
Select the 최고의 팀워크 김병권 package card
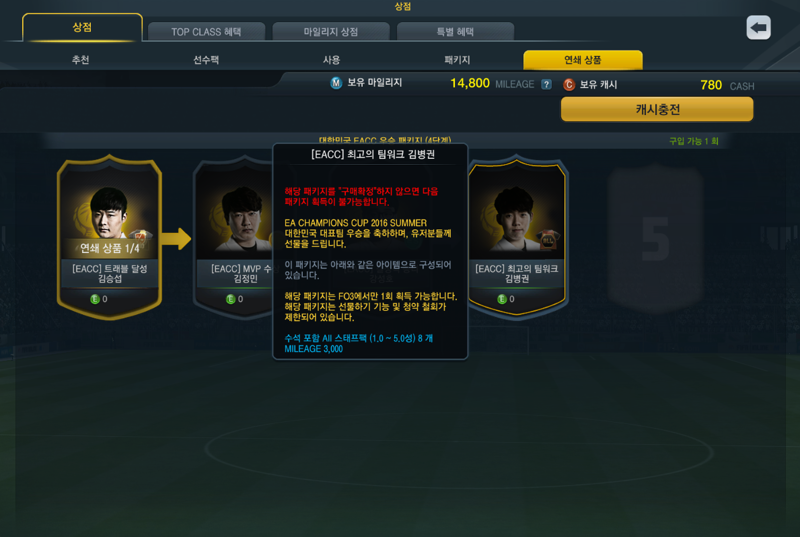517,237
